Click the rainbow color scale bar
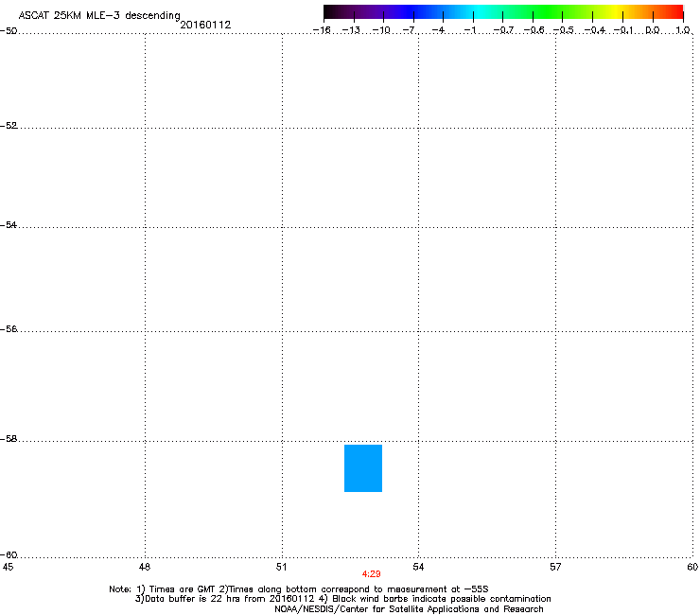 coord(503,12)
